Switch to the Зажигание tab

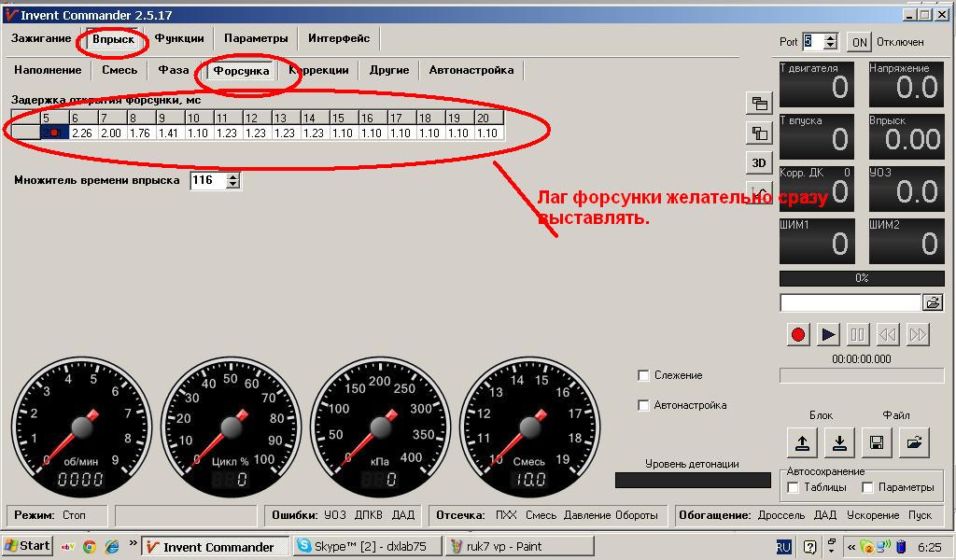coord(41,38)
